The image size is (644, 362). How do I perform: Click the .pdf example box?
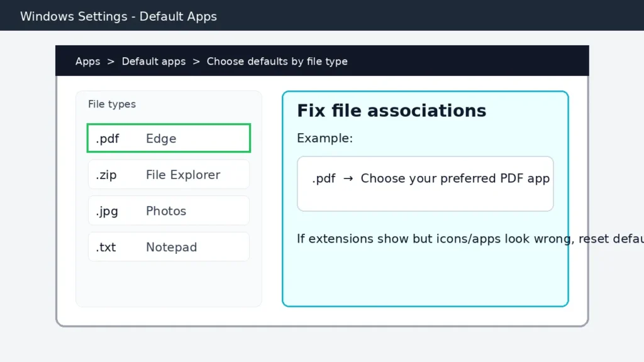tap(425, 183)
